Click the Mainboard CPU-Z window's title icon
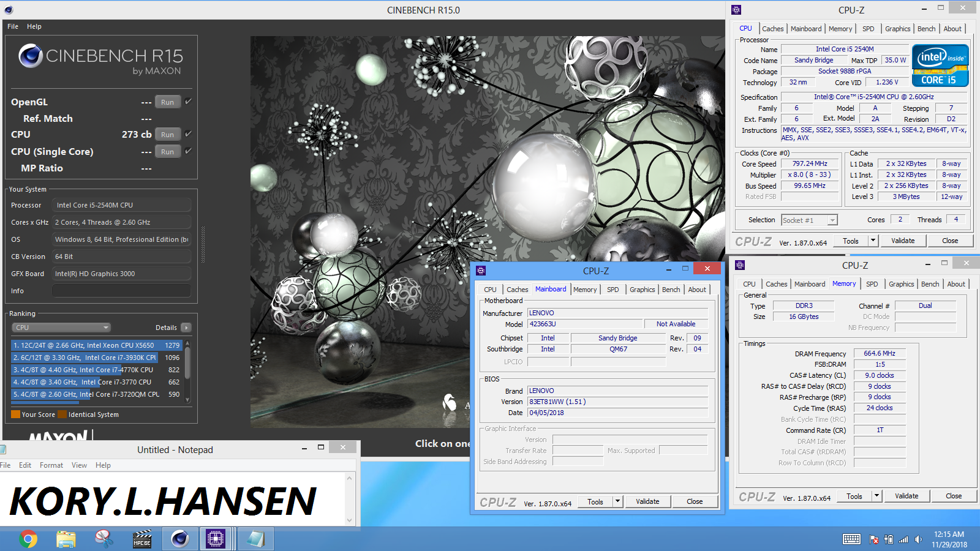 [x=481, y=271]
